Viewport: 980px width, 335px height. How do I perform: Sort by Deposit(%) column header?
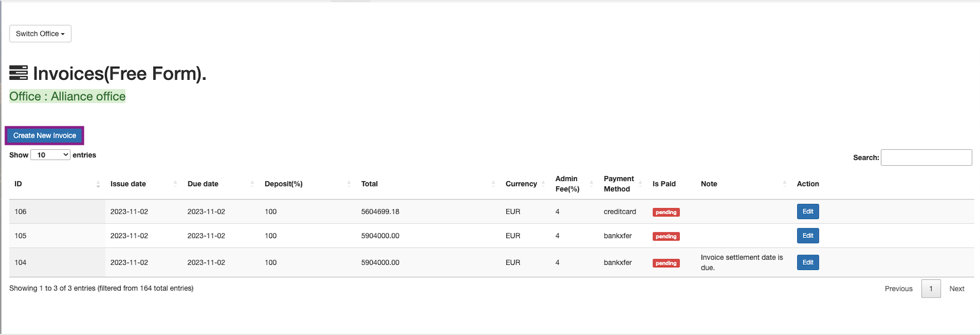284,184
